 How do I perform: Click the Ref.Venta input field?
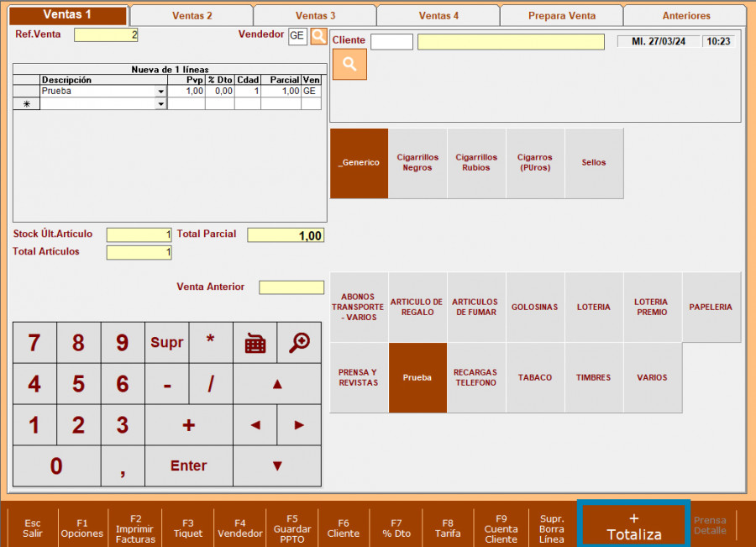[x=106, y=35]
